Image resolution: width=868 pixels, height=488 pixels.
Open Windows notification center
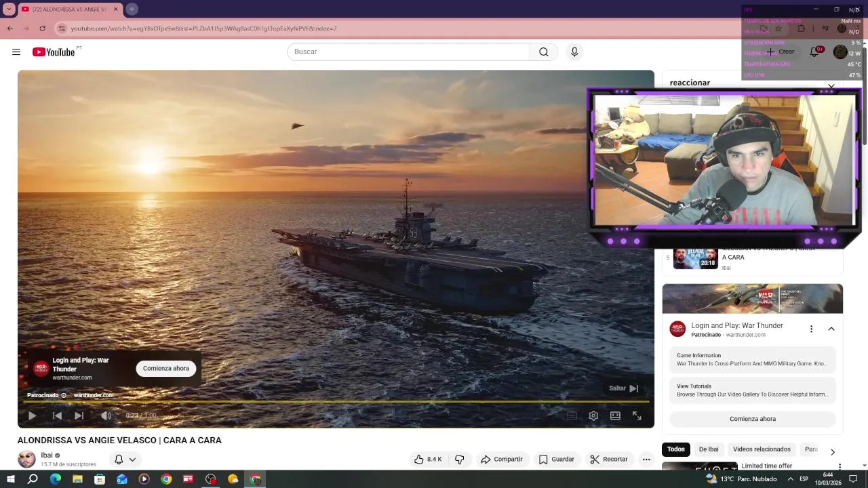pos(854,479)
